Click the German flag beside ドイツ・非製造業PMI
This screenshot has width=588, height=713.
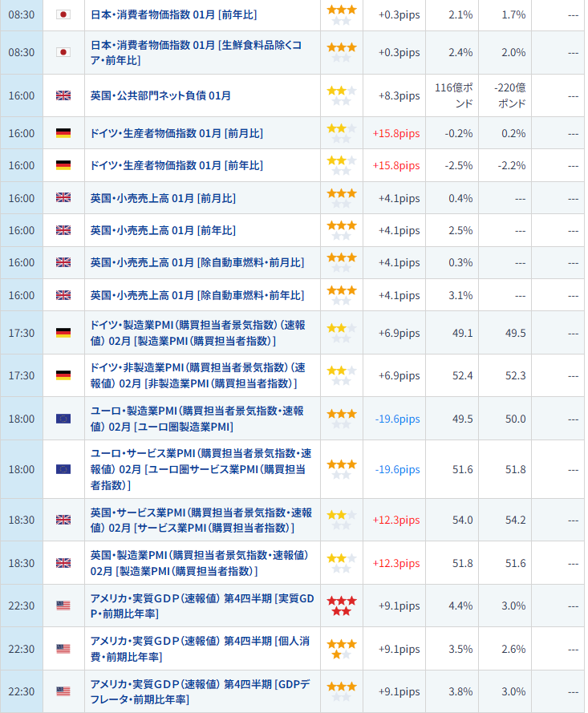pos(63,375)
